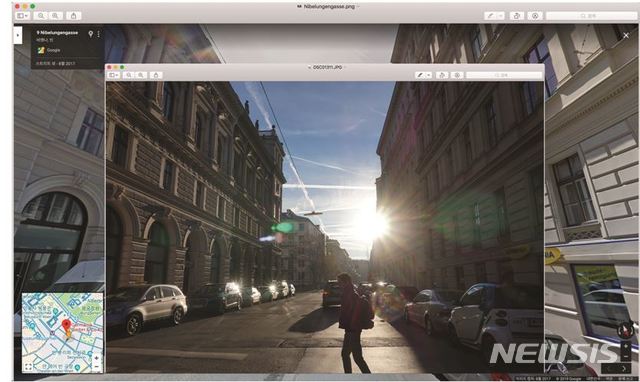
Task: Click yellow minimize button of DSC01311.JPG window
Action: [x=116, y=67]
